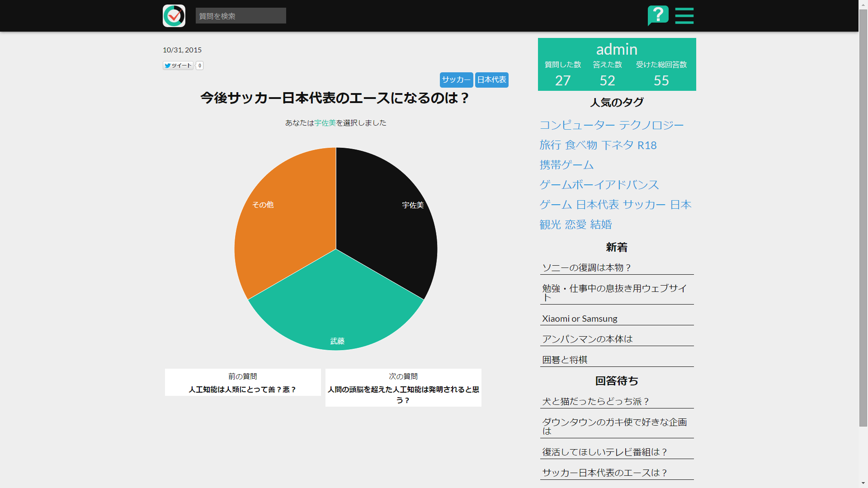The height and width of the screenshot is (488, 868).
Task: Click the admin username header
Action: (617, 49)
